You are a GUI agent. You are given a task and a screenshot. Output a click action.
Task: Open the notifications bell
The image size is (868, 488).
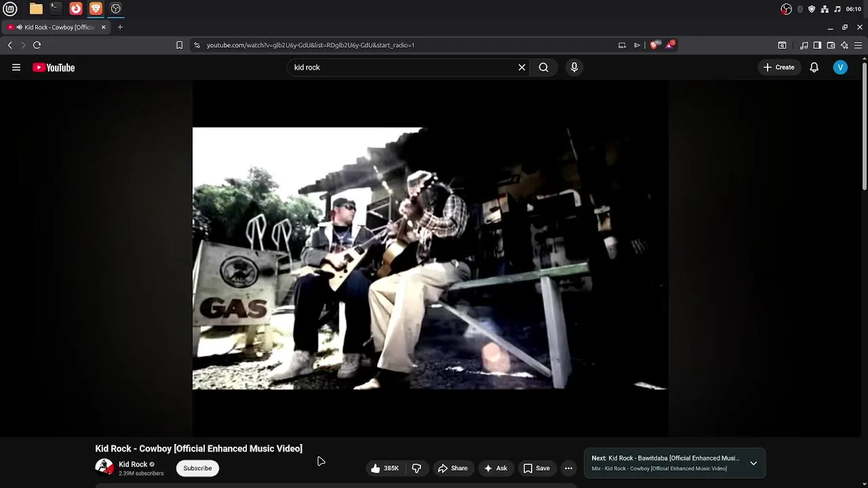tap(814, 67)
